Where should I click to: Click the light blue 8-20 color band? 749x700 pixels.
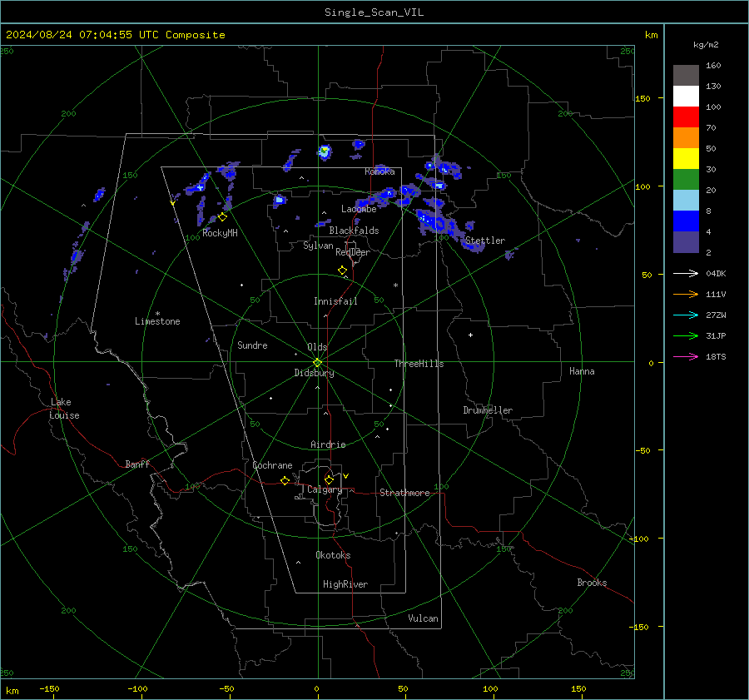(686, 201)
